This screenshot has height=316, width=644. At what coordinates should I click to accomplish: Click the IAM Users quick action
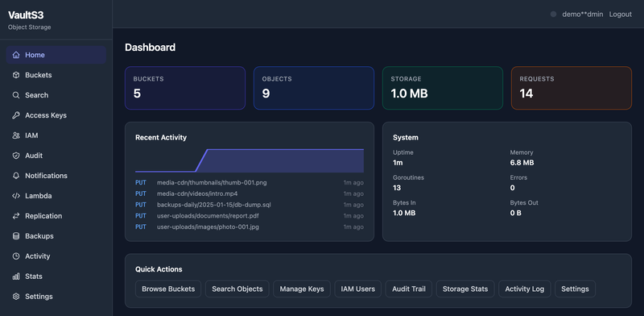pos(357,289)
